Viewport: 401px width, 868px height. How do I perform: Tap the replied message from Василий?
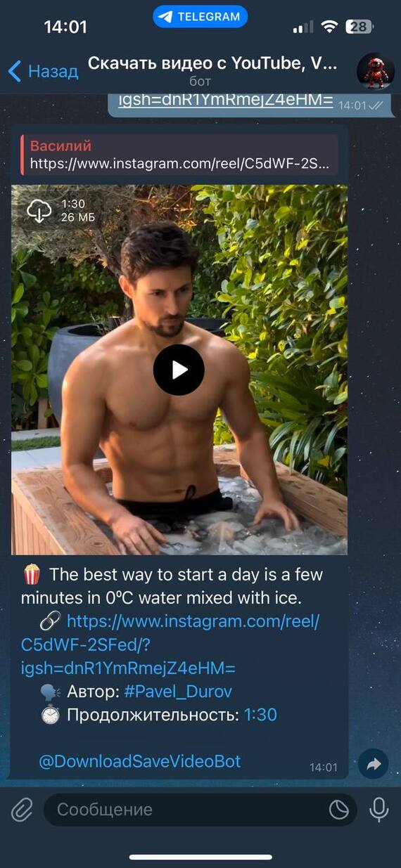pos(179,155)
